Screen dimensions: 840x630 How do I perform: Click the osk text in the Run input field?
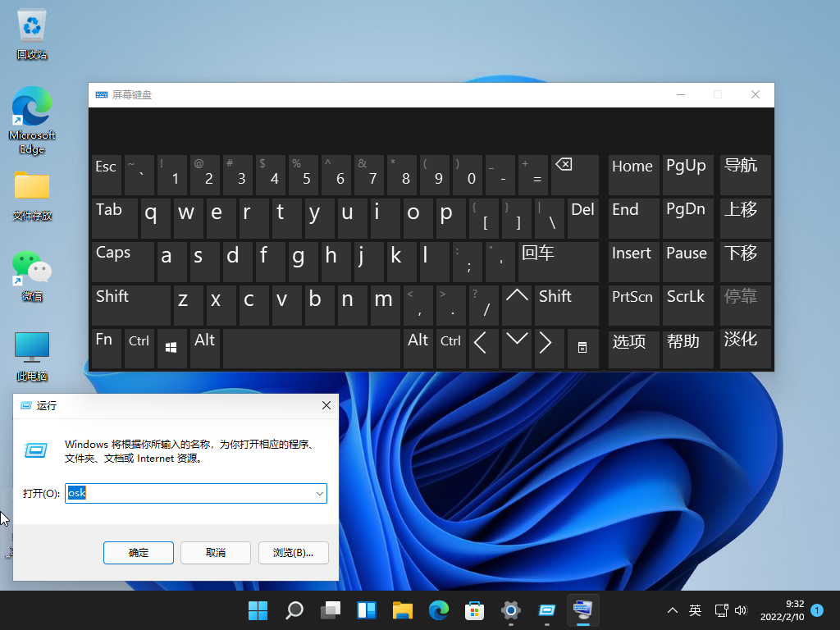pyautogui.click(x=75, y=493)
